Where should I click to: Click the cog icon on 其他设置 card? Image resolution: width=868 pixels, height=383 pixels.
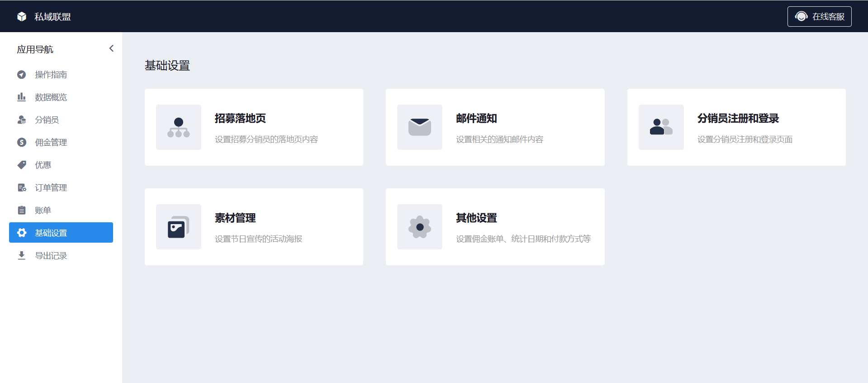420,227
